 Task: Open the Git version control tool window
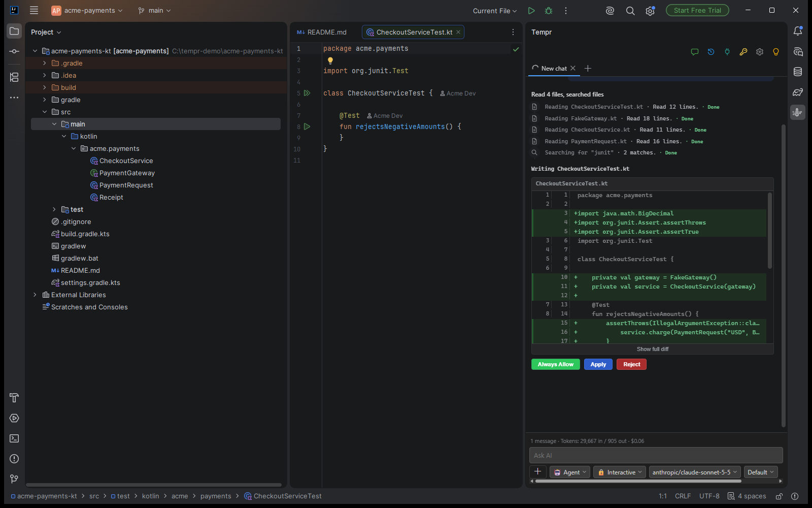click(x=14, y=479)
